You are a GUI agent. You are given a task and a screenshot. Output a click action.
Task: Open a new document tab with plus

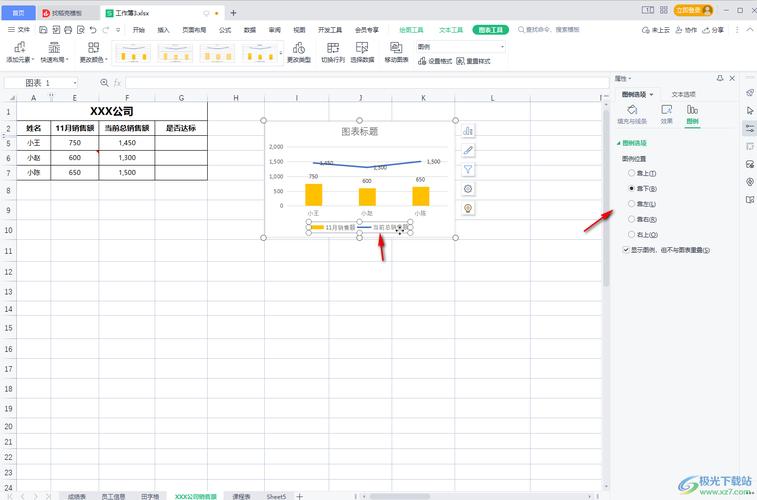[233, 13]
